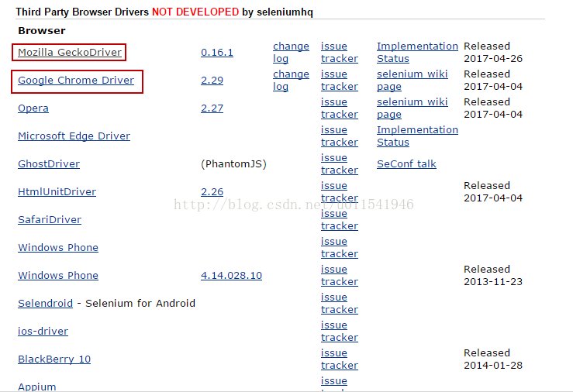The width and height of the screenshot is (573, 392).
Task: Open the Opera driver link
Action: (x=33, y=108)
